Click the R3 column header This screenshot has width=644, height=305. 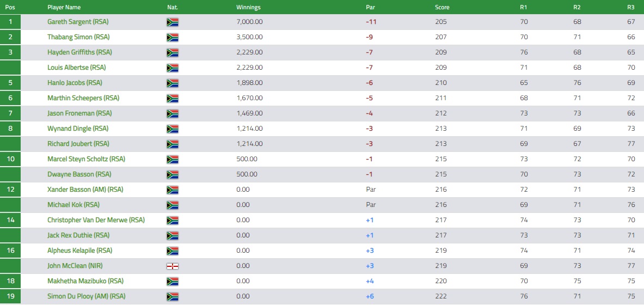(631, 7)
